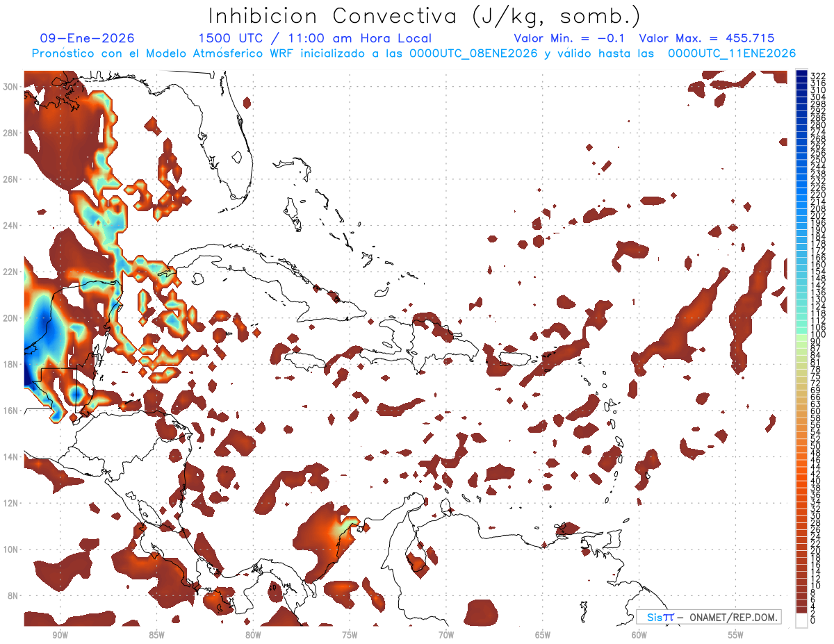The image size is (834, 644).
Task: Click the forecast caption starting 'Pronóstico con el Modelo'
Action: pos(414,53)
